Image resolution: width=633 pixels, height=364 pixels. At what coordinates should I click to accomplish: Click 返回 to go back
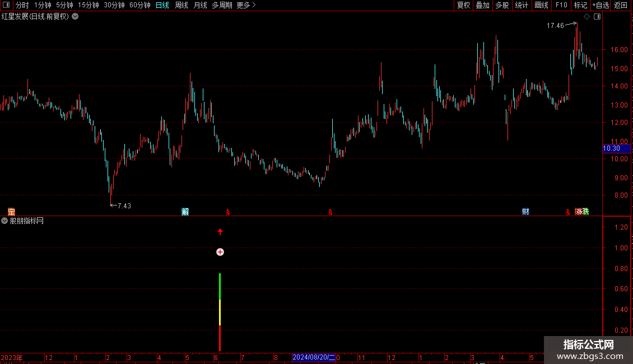[621, 5]
